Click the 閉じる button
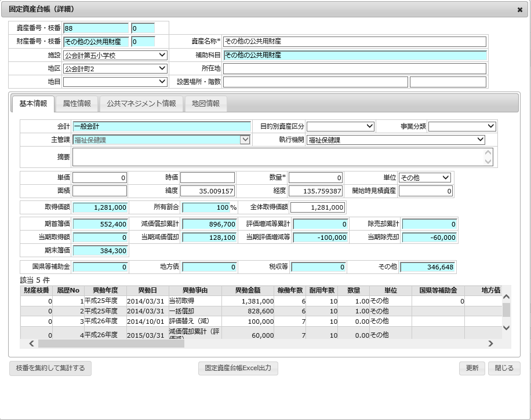 click(504, 368)
